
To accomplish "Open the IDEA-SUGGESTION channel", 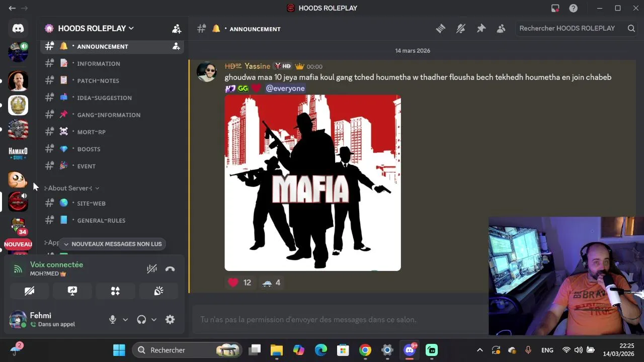I will [112, 98].
